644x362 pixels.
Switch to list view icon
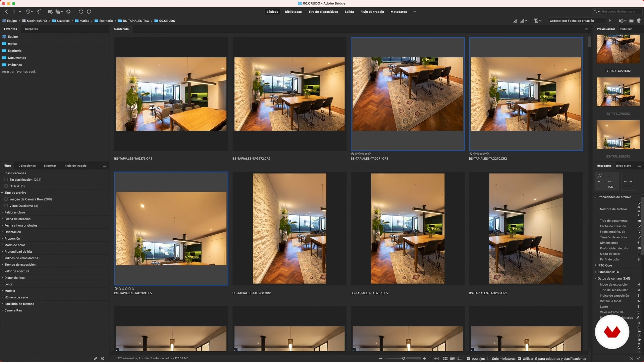(460, 359)
